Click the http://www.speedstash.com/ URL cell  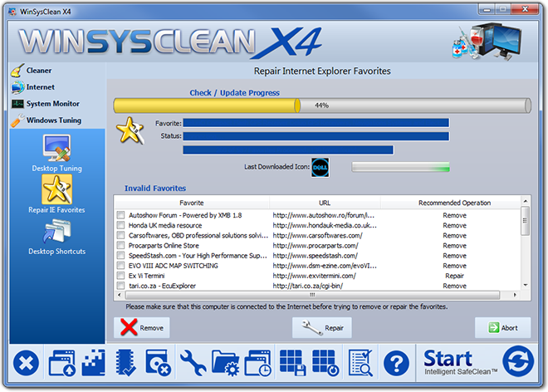315,256
